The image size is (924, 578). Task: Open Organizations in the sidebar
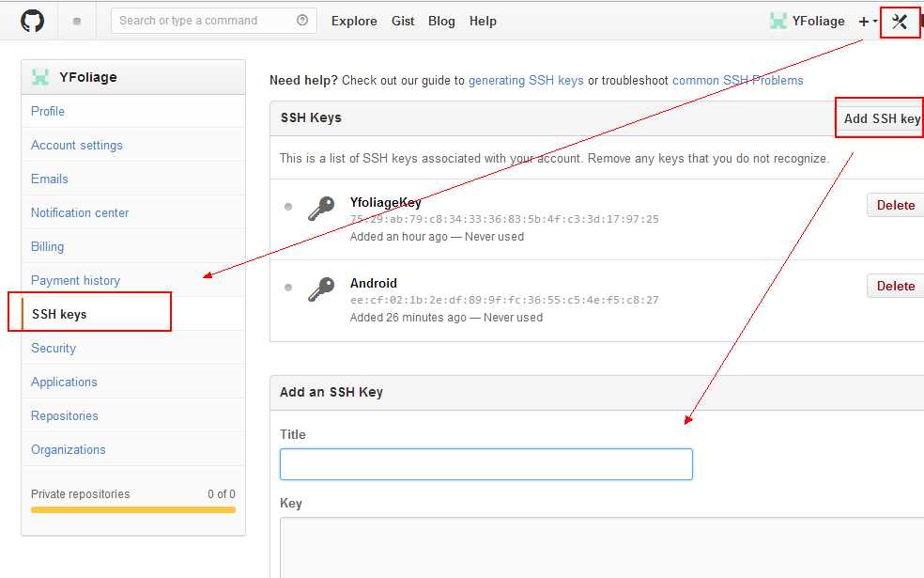click(x=133, y=449)
